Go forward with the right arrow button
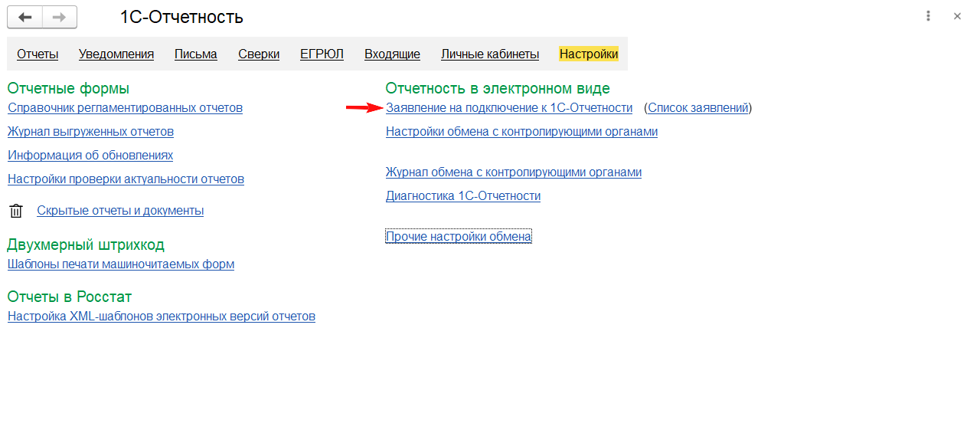 coord(60,17)
